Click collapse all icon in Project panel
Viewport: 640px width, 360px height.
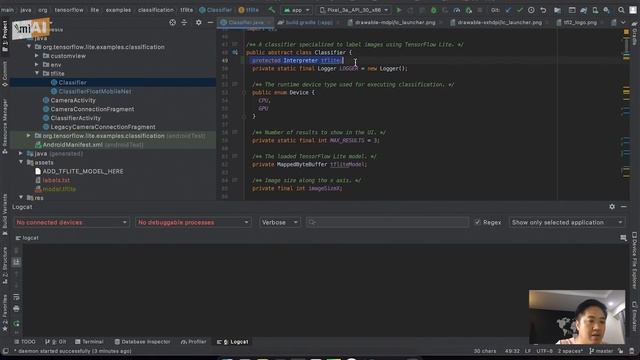pyautogui.click(x=184, y=22)
